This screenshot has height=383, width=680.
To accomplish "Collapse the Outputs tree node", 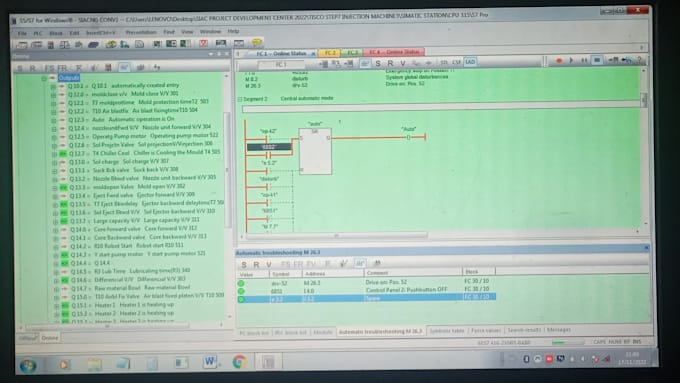I will pyautogui.click(x=44, y=79).
